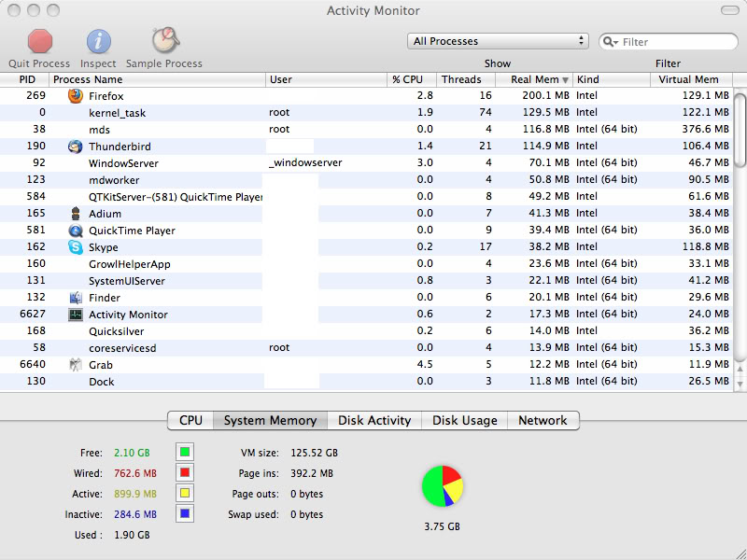This screenshot has width=747, height=560.
Task: Click the process list scrollbar thumb
Action: (x=740, y=131)
